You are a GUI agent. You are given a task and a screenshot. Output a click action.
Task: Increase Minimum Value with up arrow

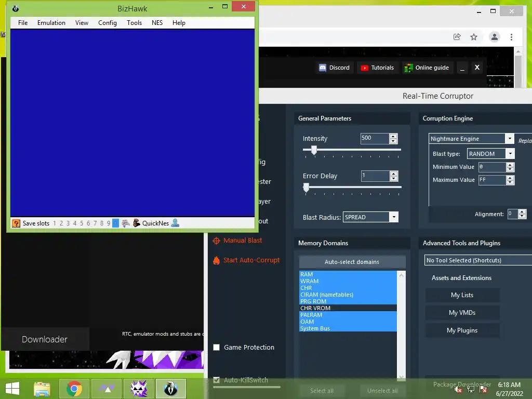[510, 165]
